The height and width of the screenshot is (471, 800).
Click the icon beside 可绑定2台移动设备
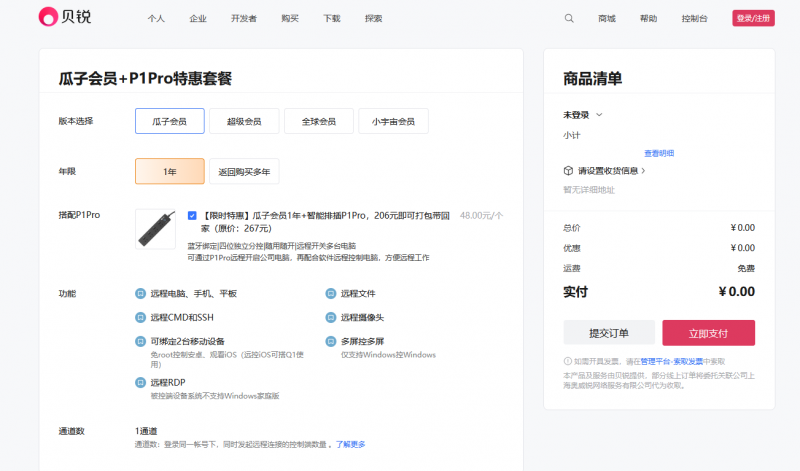140,341
